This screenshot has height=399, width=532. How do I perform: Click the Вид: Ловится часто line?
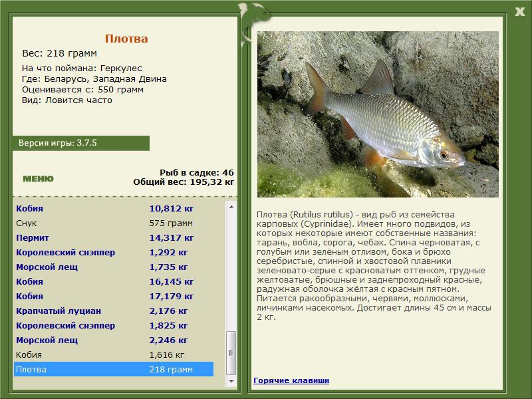point(67,100)
